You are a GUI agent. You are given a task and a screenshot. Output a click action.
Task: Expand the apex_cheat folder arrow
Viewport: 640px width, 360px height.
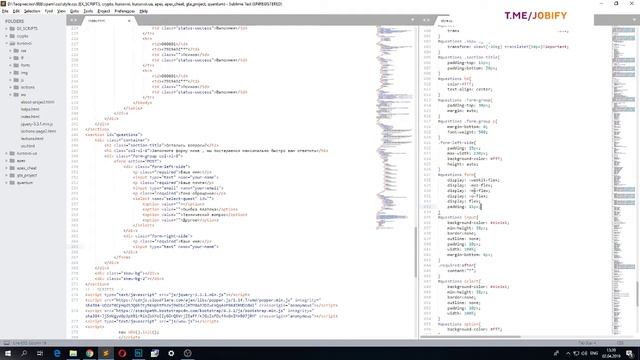pyautogui.click(x=7, y=168)
